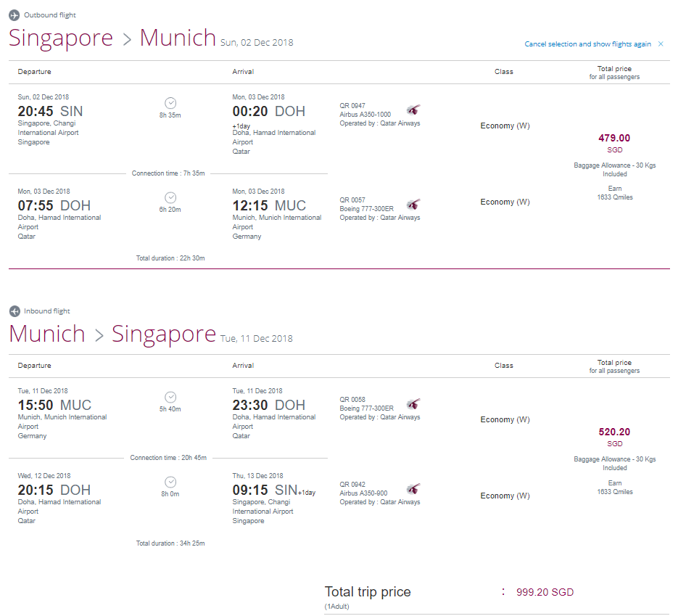The height and width of the screenshot is (616, 678).
Task: Click the clock icon showing 6h 20m duration
Action: 170,197
